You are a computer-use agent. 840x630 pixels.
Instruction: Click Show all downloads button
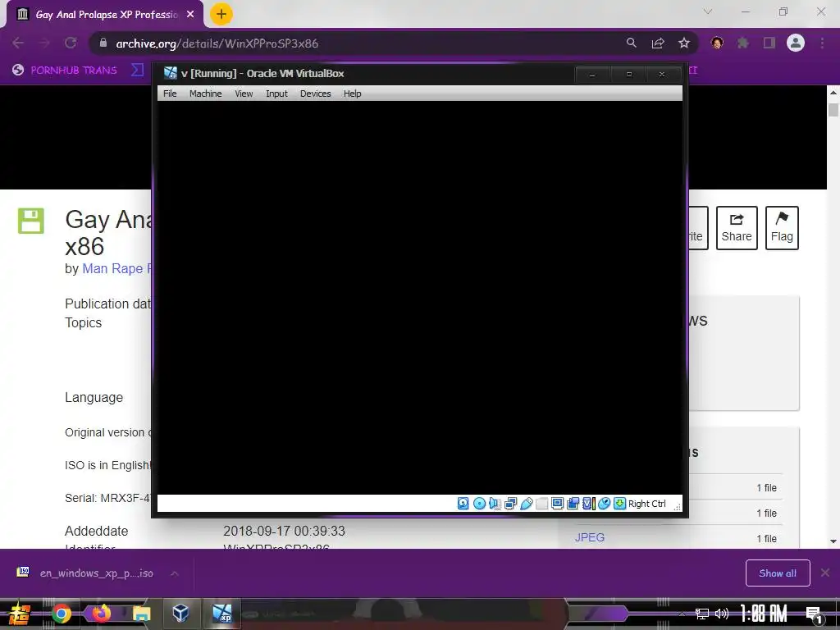[x=778, y=573]
